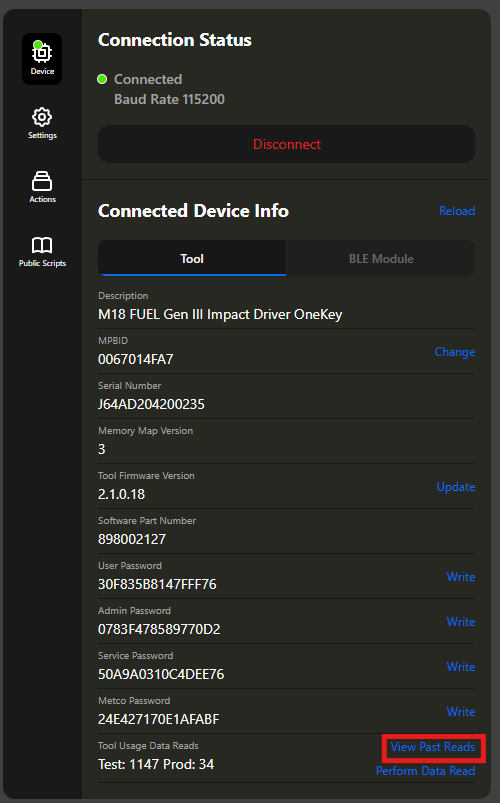
Task: Write the Metco Password
Action: [x=461, y=712]
